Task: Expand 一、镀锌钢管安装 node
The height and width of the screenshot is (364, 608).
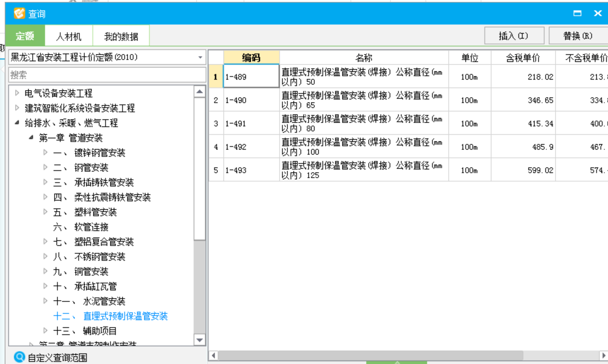Action: (x=45, y=152)
